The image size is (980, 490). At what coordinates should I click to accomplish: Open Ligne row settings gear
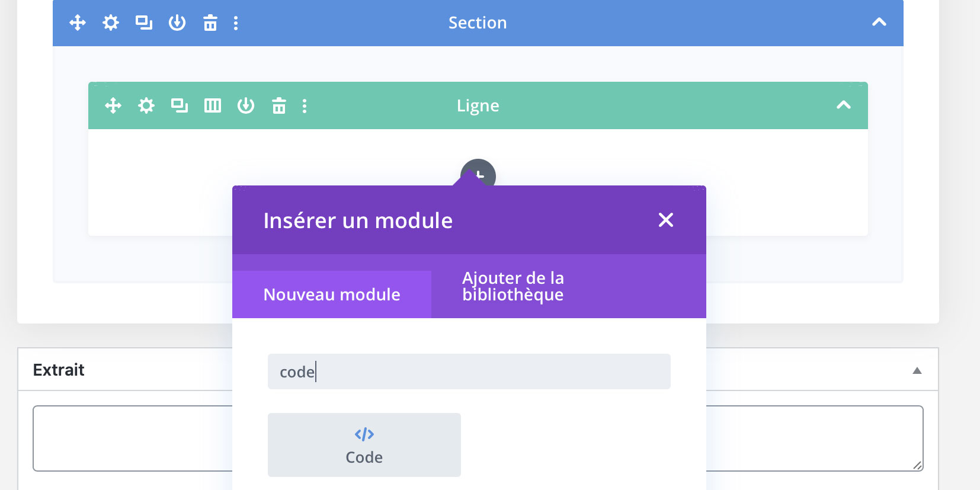pyautogui.click(x=146, y=106)
